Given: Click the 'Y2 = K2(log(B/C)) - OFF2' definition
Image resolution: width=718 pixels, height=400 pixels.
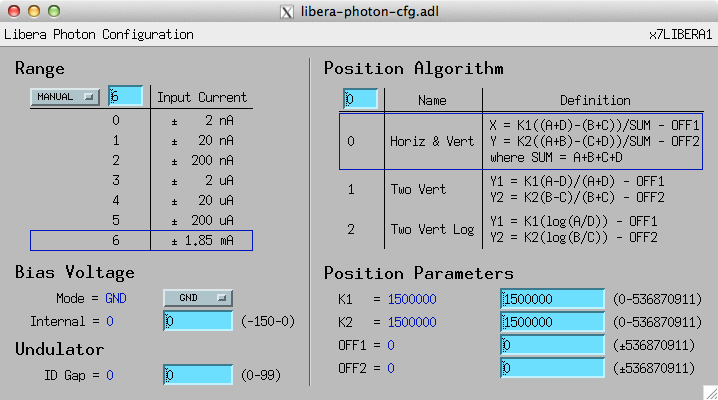Looking at the screenshot, I should (x=573, y=237).
